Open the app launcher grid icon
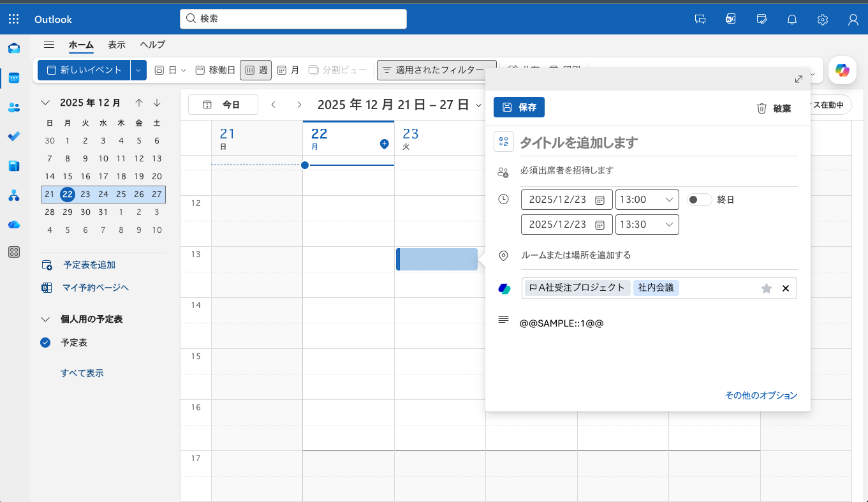The width and height of the screenshot is (868, 502). [x=13, y=19]
